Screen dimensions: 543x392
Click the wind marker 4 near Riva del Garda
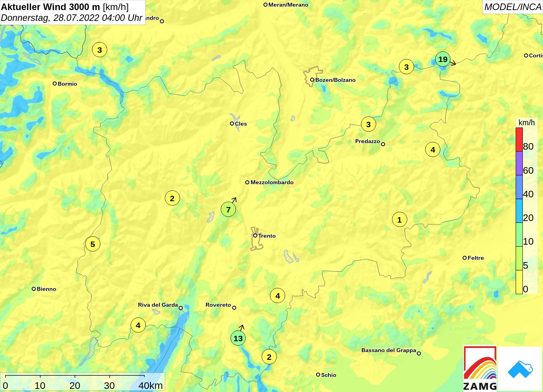point(138,325)
